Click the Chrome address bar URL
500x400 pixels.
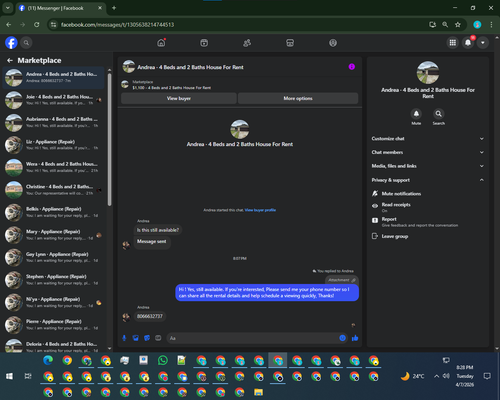tap(117, 25)
